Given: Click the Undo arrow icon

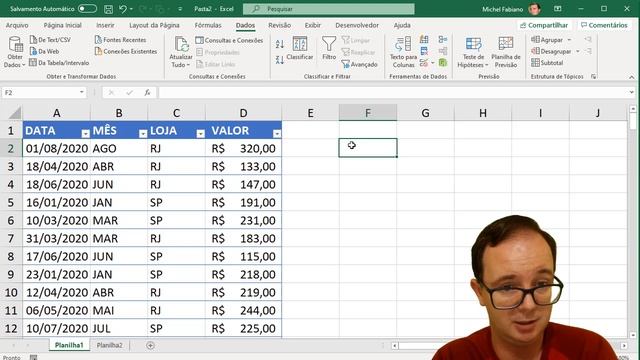Looking at the screenshot, I should click(x=123, y=9).
